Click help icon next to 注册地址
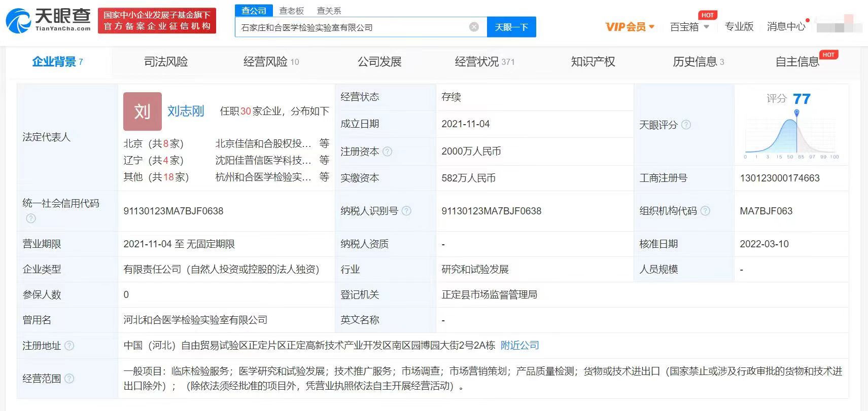868x411 pixels. (70, 346)
